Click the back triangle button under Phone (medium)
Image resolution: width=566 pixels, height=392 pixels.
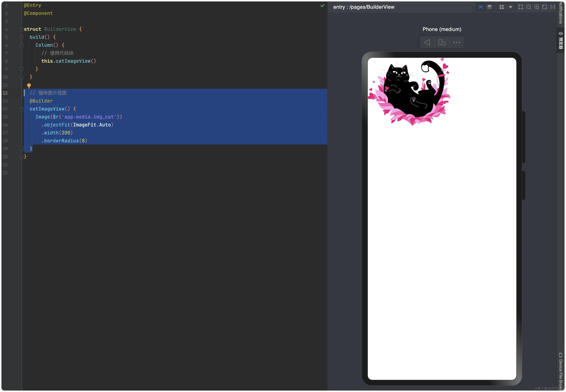click(x=427, y=42)
